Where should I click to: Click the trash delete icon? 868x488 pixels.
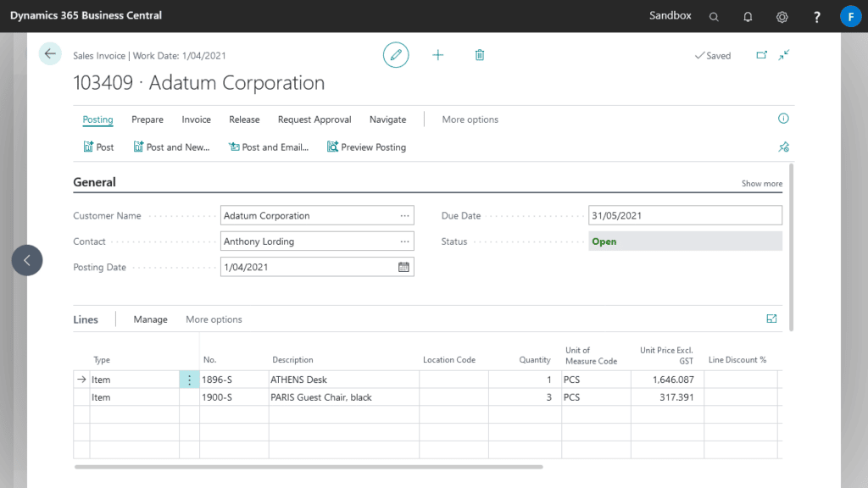click(x=480, y=55)
